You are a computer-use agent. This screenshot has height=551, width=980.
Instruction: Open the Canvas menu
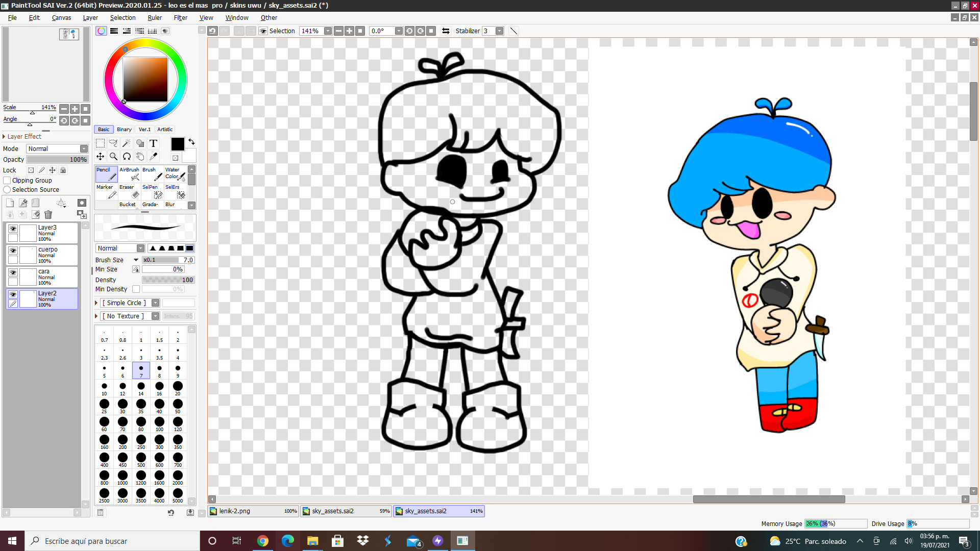coord(61,18)
